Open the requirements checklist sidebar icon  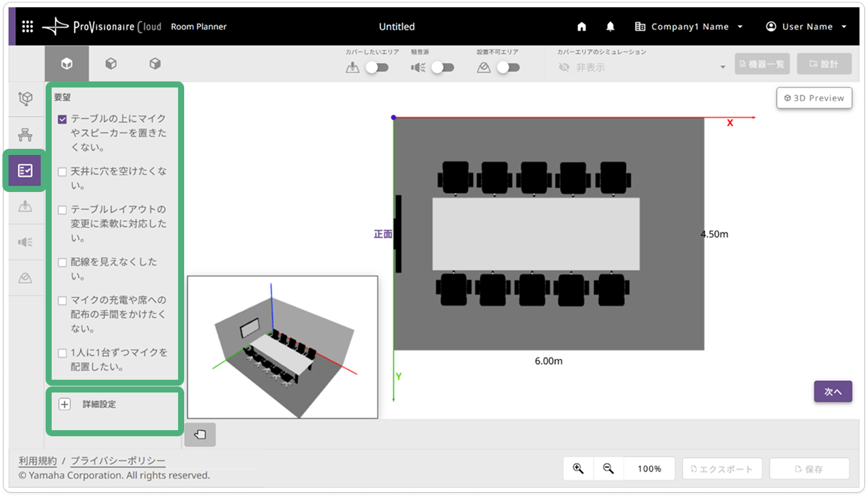25,171
